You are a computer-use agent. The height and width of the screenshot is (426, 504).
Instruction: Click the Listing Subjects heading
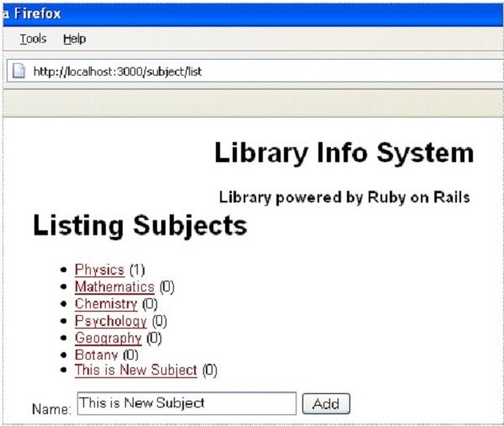click(x=140, y=226)
